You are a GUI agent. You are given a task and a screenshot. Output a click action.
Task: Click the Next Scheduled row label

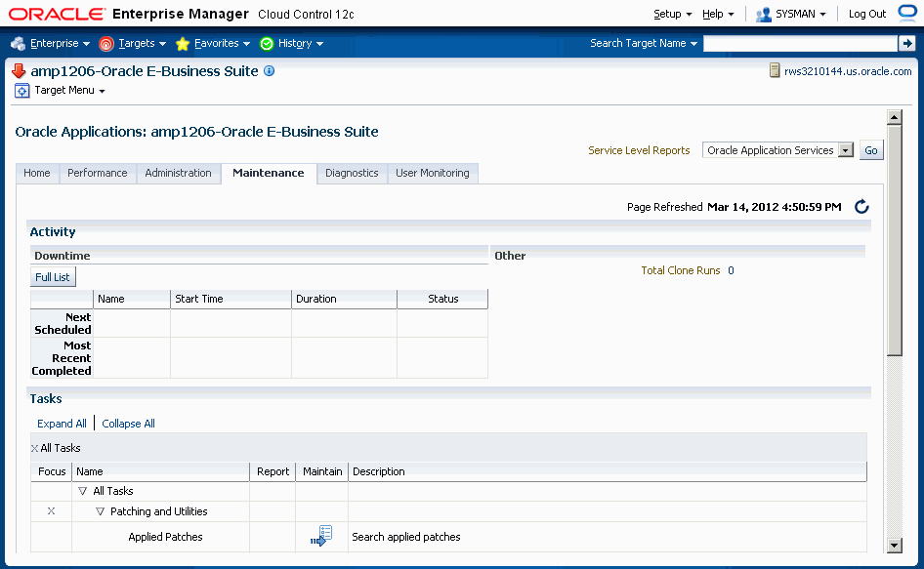tap(63, 323)
